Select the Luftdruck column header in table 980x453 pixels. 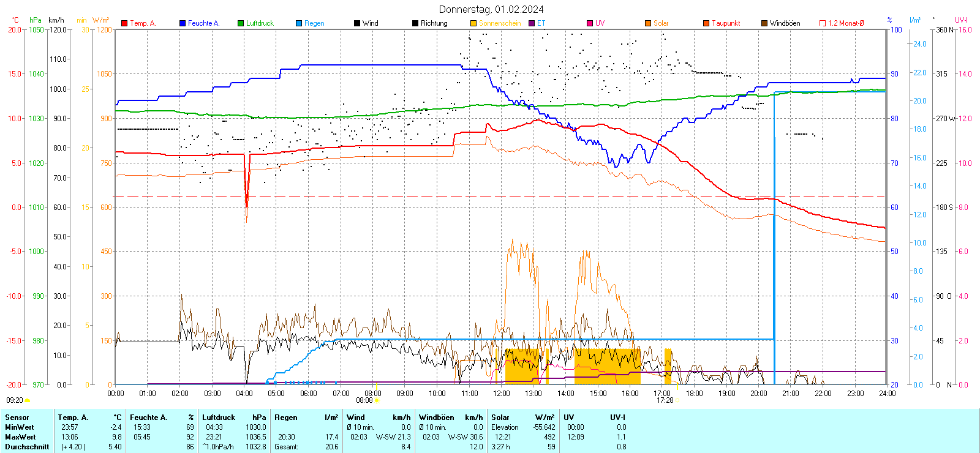click(219, 417)
